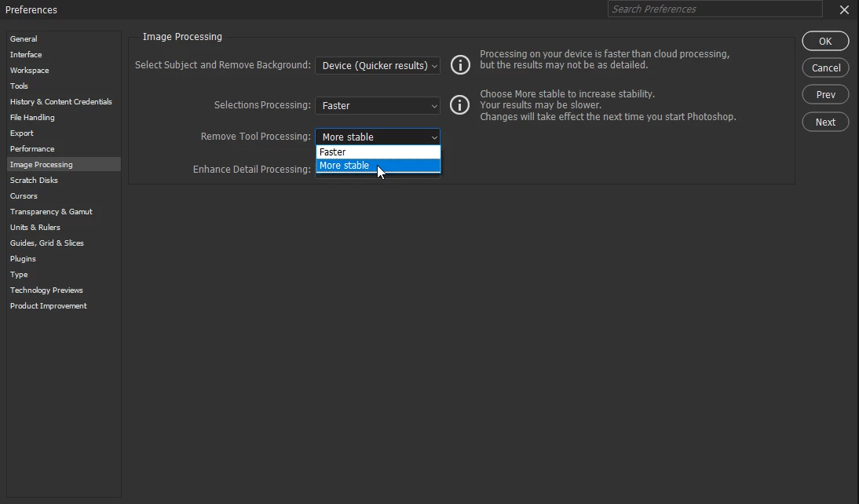Open the Scratch Disks category

[x=64, y=181]
